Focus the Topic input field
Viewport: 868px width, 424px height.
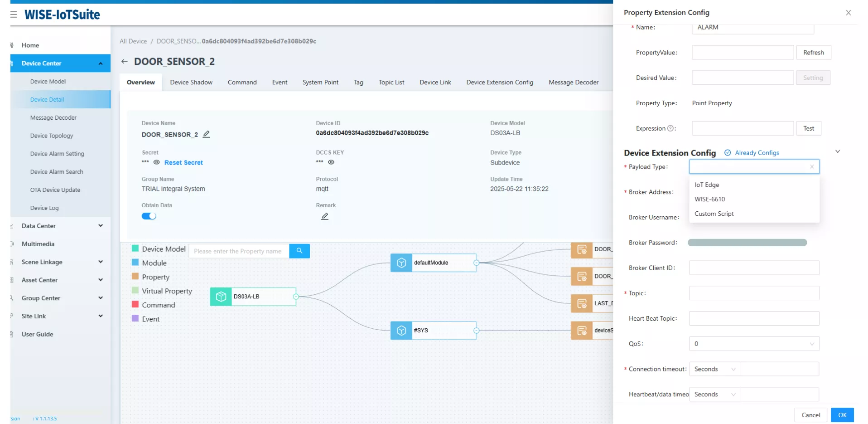(754, 293)
